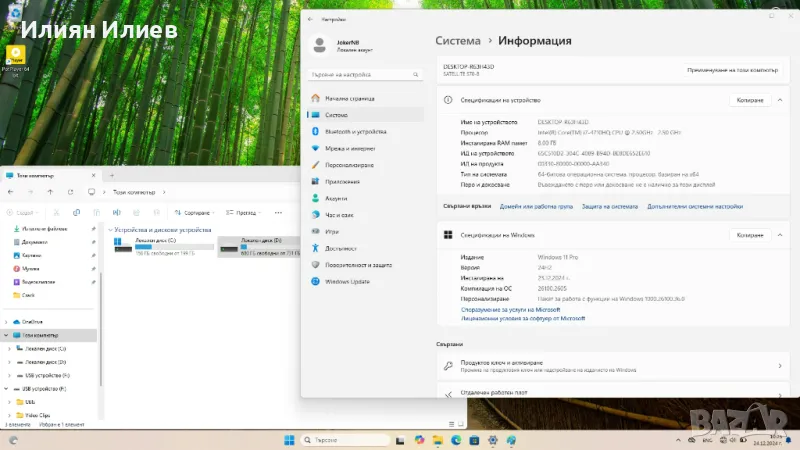Open the Сортиране dropdown in Explorer
800x450 pixels.
(196, 212)
